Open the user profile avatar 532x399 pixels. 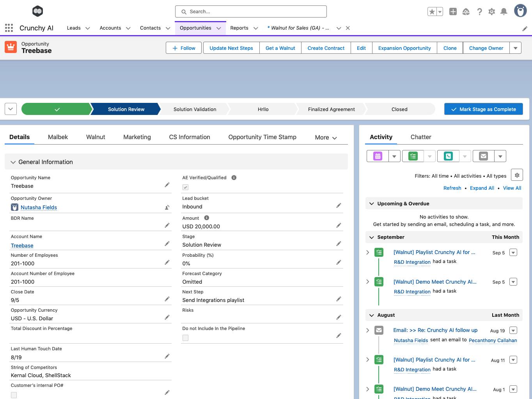(520, 11)
